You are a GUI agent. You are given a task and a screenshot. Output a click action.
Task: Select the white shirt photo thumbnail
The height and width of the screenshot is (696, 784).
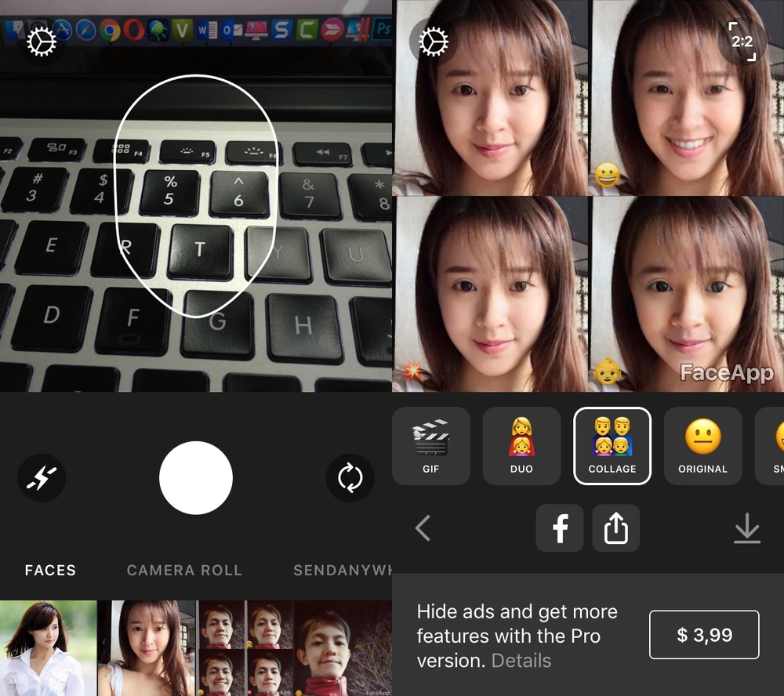[48, 648]
